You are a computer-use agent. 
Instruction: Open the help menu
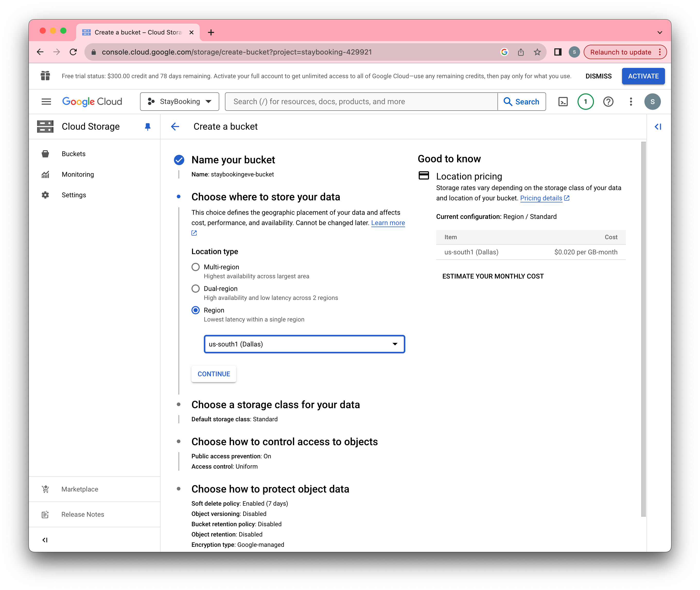(x=609, y=101)
